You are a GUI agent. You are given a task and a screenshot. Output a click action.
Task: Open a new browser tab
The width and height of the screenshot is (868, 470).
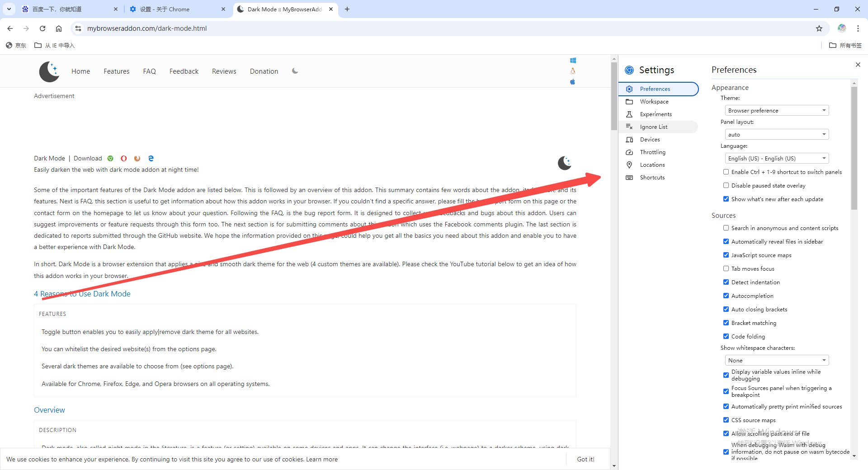[x=347, y=9]
